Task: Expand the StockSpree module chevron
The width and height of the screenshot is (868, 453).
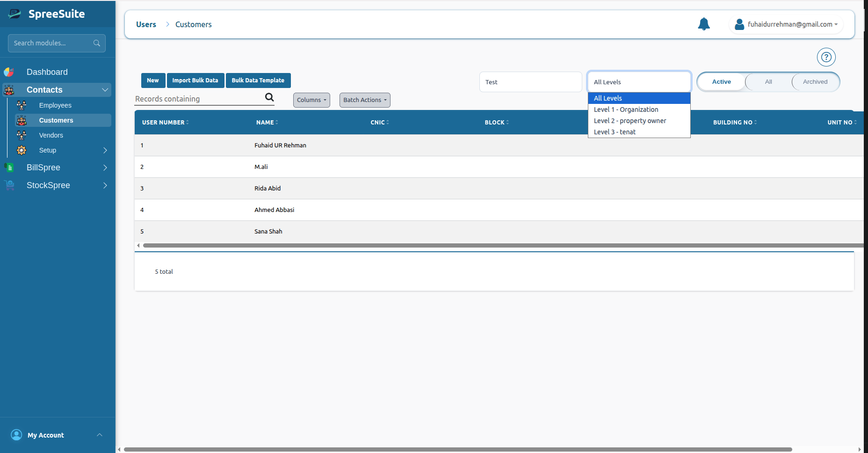Action: (x=105, y=185)
